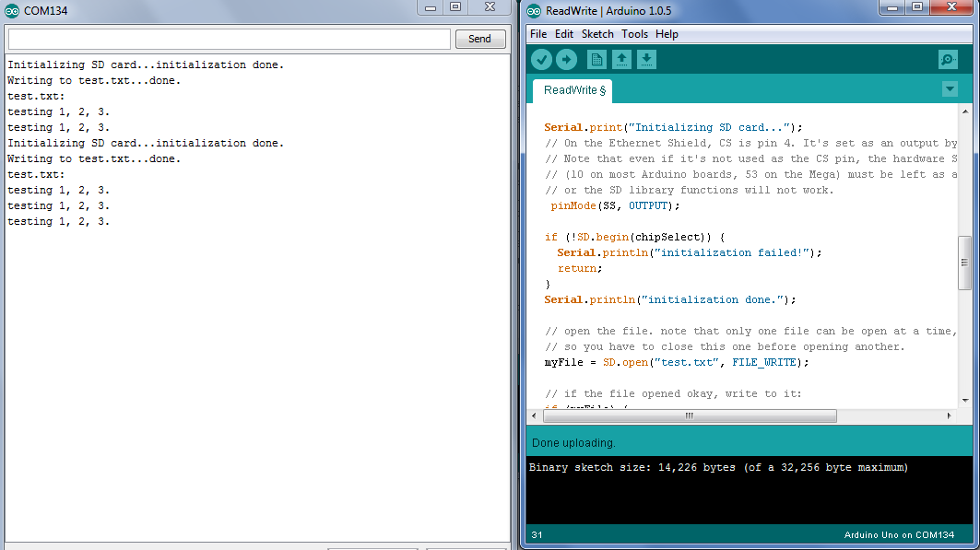
Task: Minimize the COM134 serial monitor window
Action: tap(431, 7)
